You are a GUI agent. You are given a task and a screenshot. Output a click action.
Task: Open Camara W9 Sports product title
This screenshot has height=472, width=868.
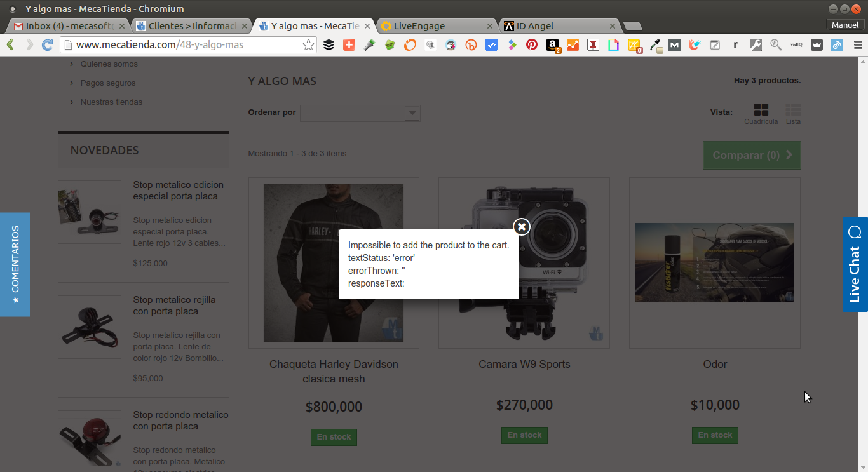pos(524,364)
